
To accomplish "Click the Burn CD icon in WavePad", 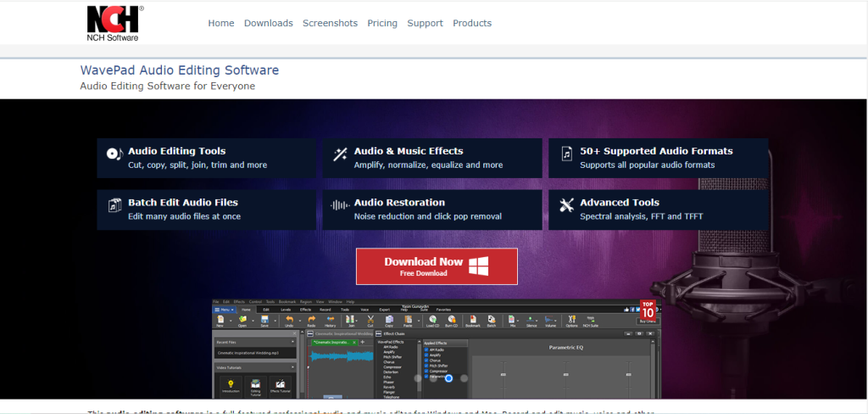I will point(452,319).
